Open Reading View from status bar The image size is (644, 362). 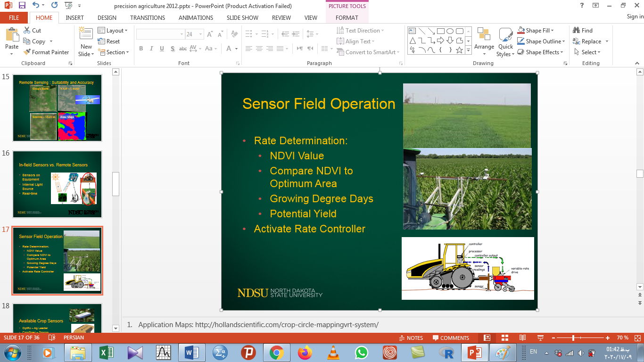tap(522, 338)
